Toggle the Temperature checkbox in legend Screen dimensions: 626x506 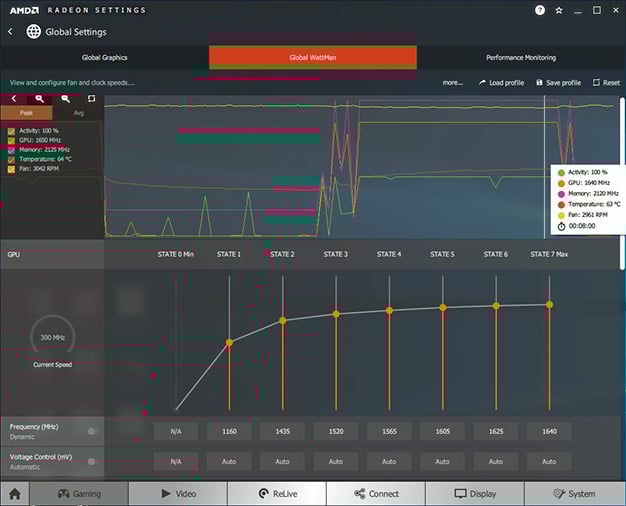tap(11, 159)
